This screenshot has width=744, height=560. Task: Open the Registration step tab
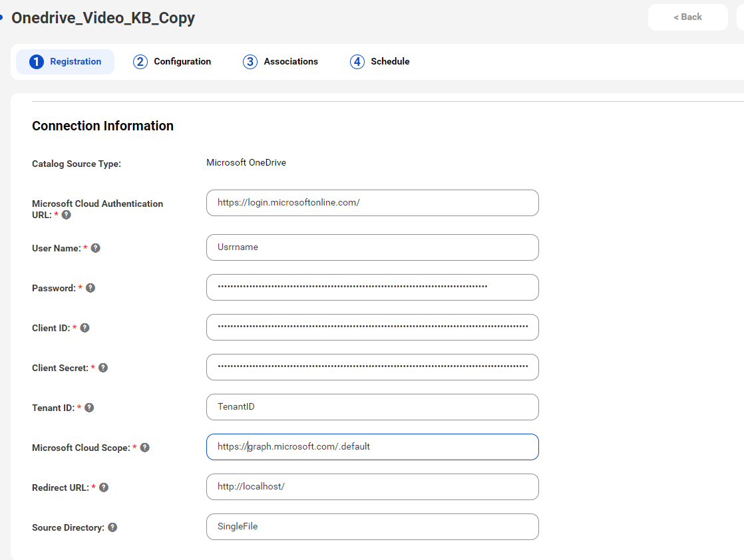click(65, 62)
